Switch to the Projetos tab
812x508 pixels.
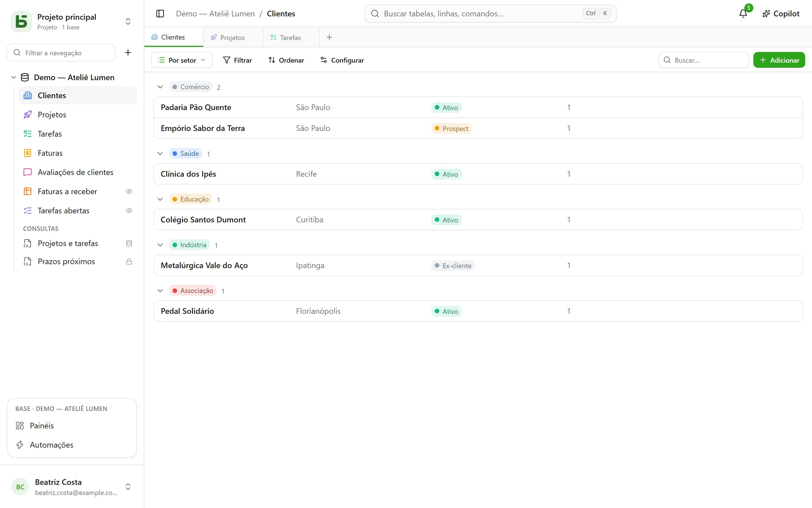[233, 37]
